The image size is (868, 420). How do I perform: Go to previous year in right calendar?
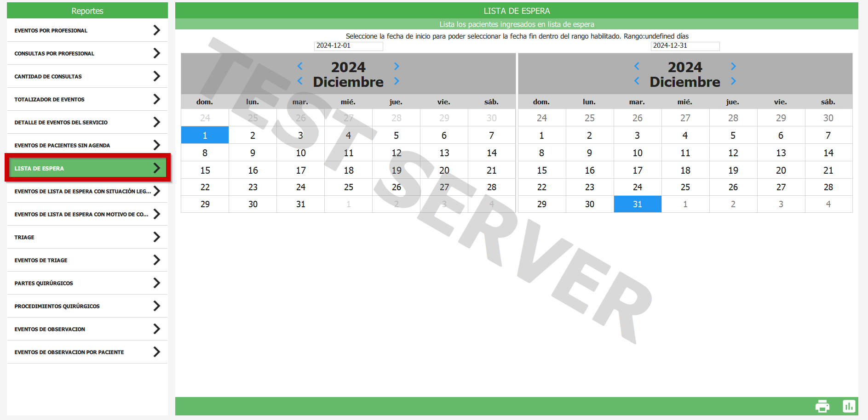point(637,66)
